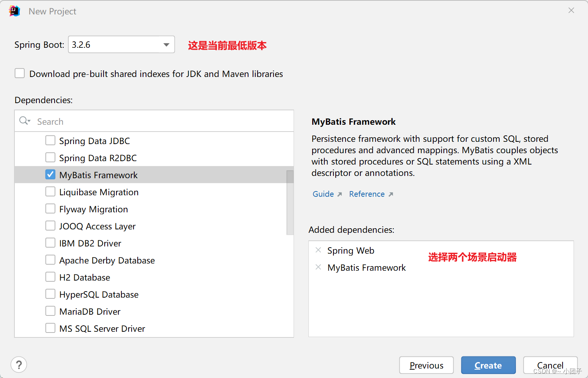The width and height of the screenshot is (588, 378).
Task: Select the JOOQ Access Layer row label
Action: pos(97,226)
